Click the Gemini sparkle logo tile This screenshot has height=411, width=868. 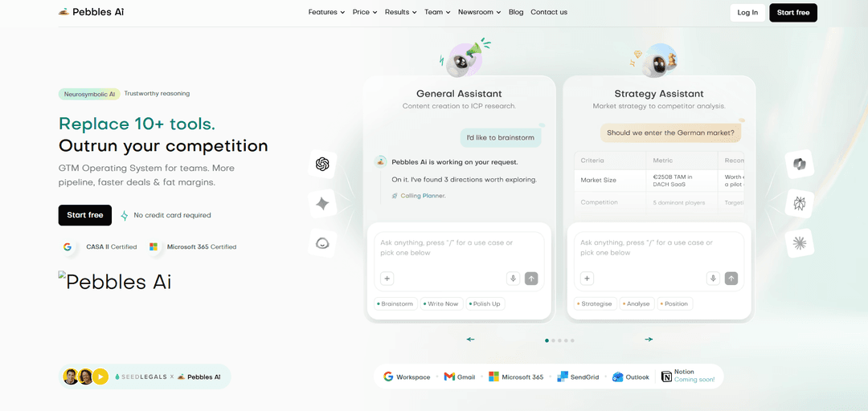click(x=323, y=204)
